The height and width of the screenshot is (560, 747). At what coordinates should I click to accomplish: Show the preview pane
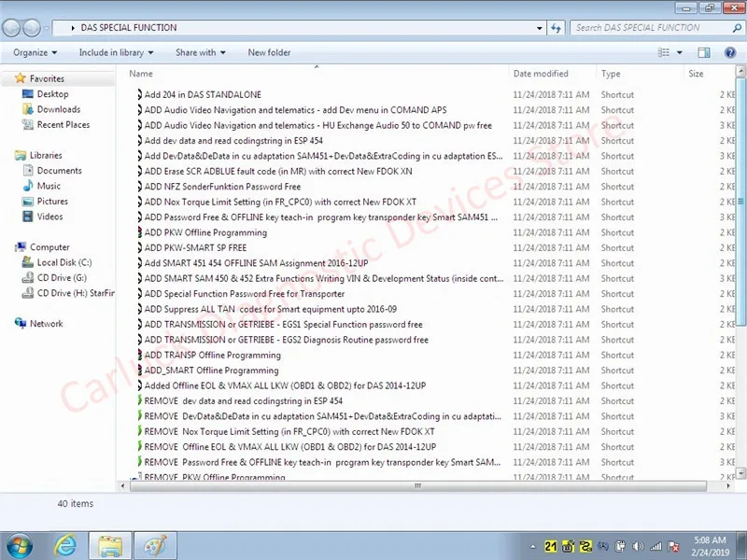(x=704, y=52)
